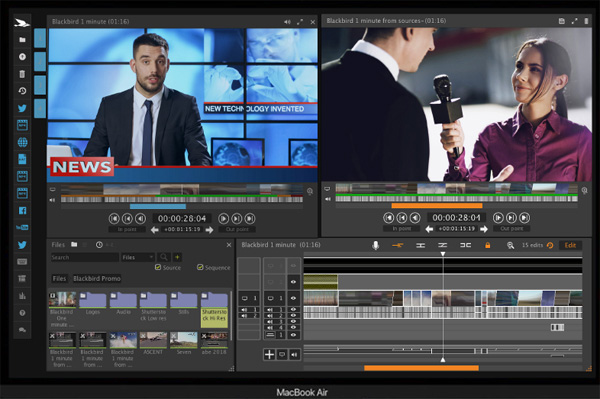The image size is (600, 399).
Task: Click the magnifier zoom icon in the timeline toolbar
Action: pos(510,246)
